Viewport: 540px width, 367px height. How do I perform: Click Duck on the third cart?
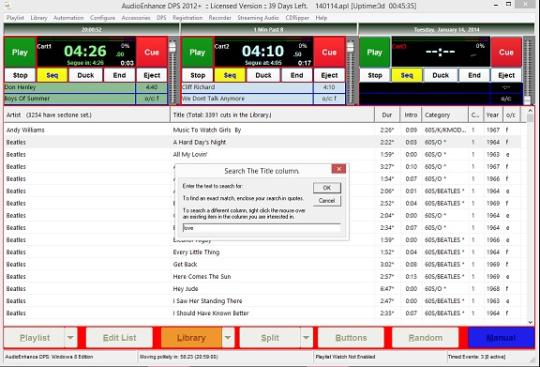click(440, 75)
